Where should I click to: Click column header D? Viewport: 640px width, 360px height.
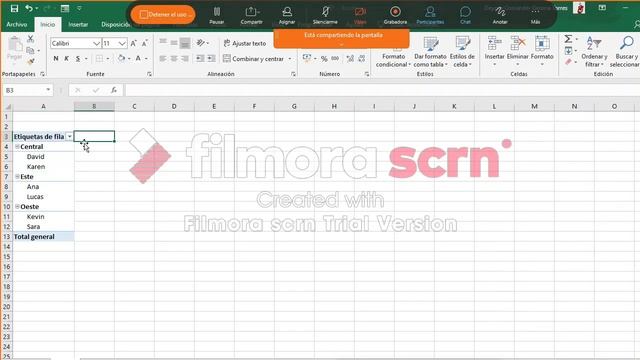click(174, 107)
